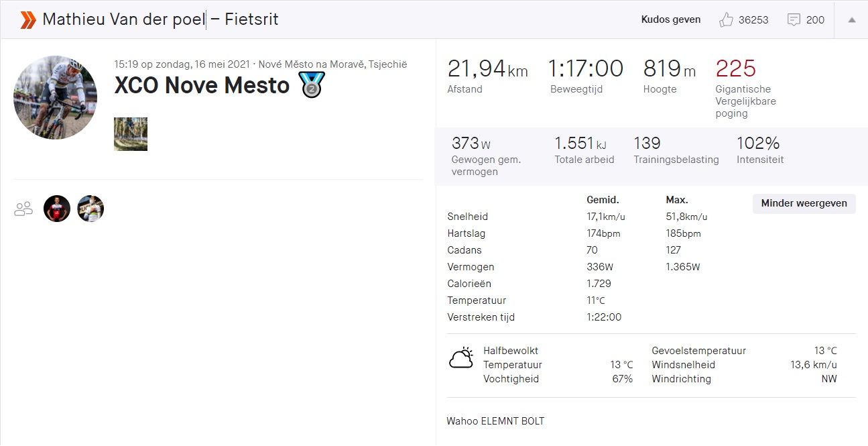Open the comment count '200'
This screenshot has height=446, width=868.
(x=814, y=20)
